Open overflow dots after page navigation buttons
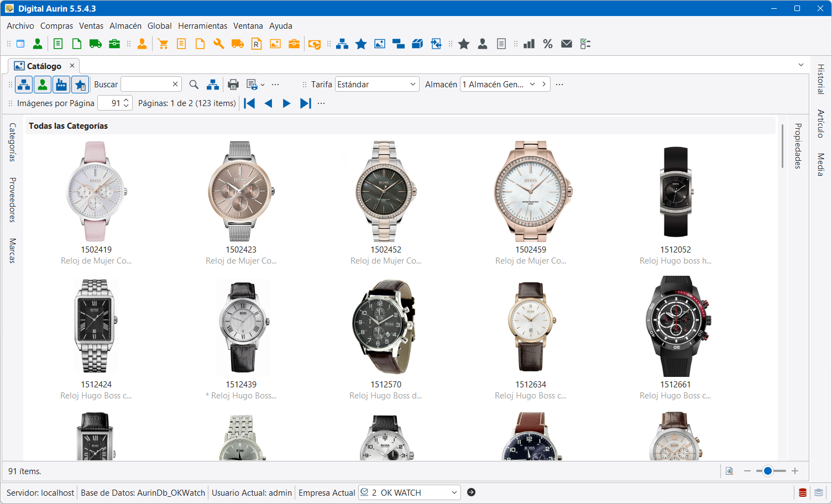The image size is (832, 504). (x=321, y=103)
